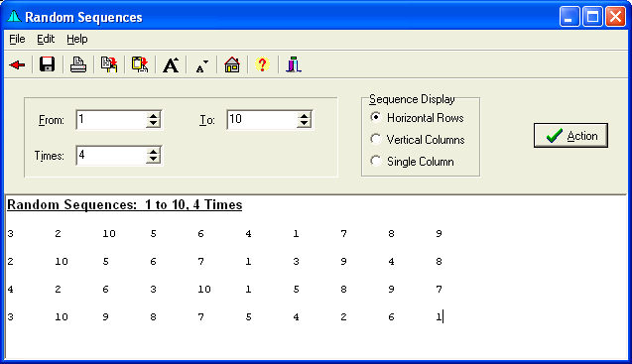Click the Random Sequences title bar app icon

point(14,17)
